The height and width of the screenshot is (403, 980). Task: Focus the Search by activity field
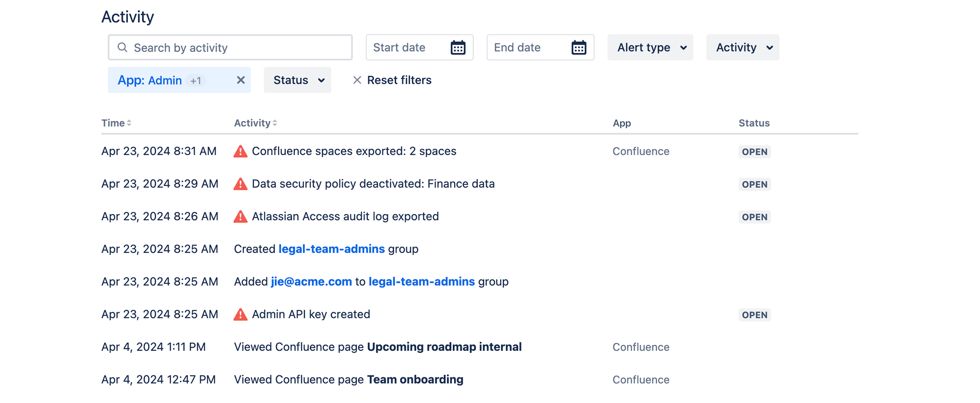point(230,48)
